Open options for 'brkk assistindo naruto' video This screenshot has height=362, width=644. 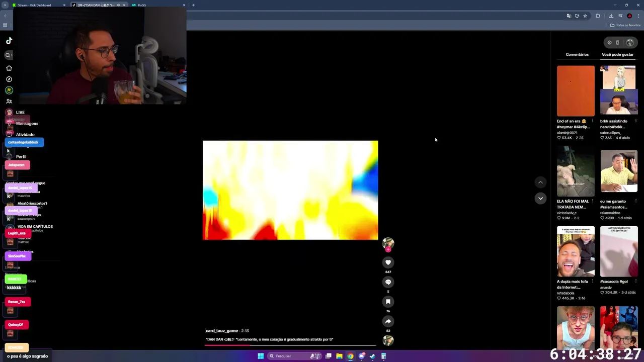[635, 121]
